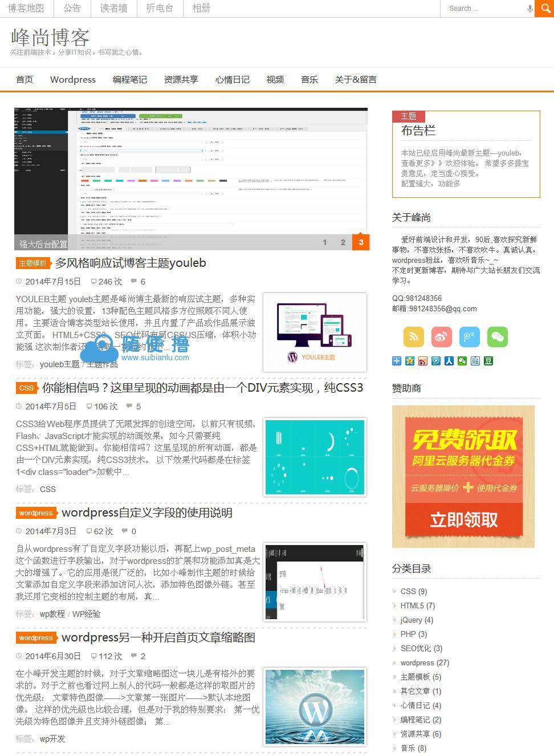This screenshot has width=554, height=756.
Task: Share to QZone via star icon
Action: [410, 361]
